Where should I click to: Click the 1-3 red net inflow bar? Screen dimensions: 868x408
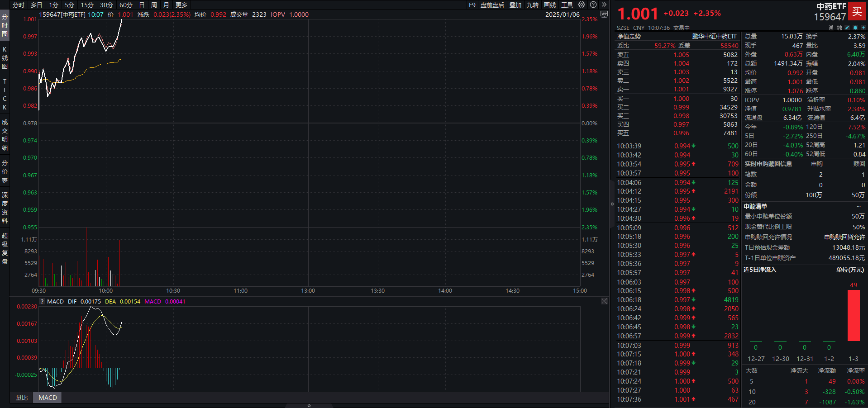pos(854,316)
